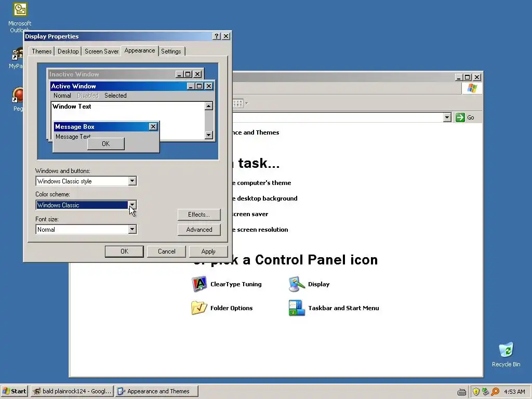Open the Taskbar and Start Menu icon
The width and height of the screenshot is (532, 399).
tap(297, 308)
